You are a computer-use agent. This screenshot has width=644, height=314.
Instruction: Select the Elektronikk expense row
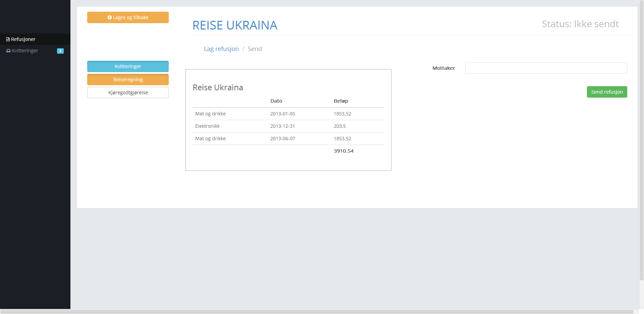coord(207,126)
